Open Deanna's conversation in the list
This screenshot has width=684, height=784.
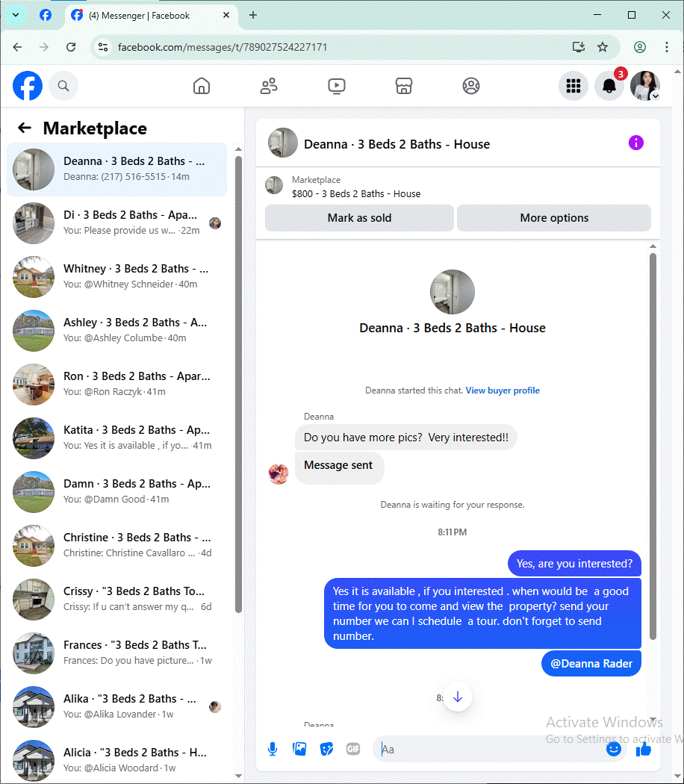pyautogui.click(x=117, y=169)
